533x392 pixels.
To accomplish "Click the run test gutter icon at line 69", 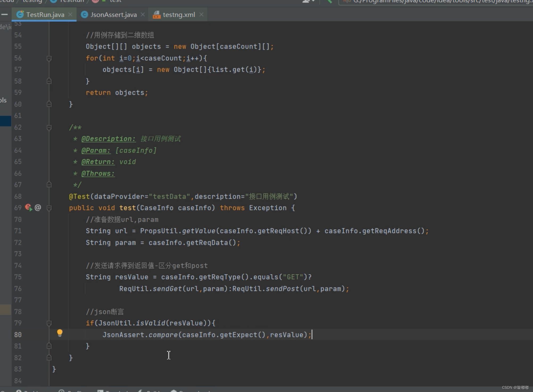I will 28,207.
